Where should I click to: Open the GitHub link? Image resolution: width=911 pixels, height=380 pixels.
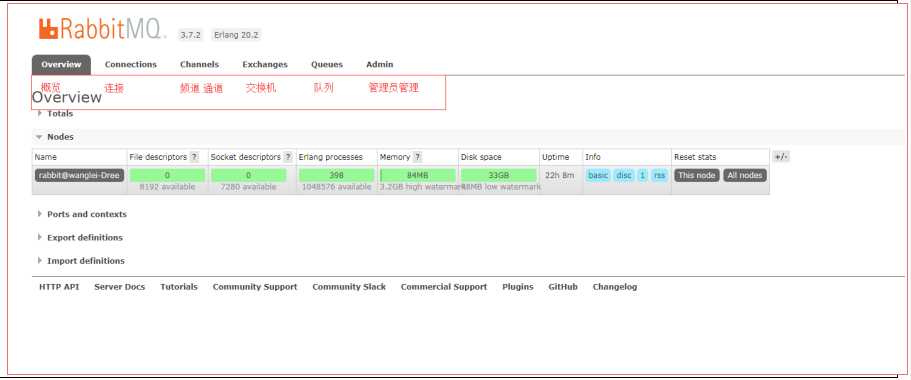click(563, 287)
